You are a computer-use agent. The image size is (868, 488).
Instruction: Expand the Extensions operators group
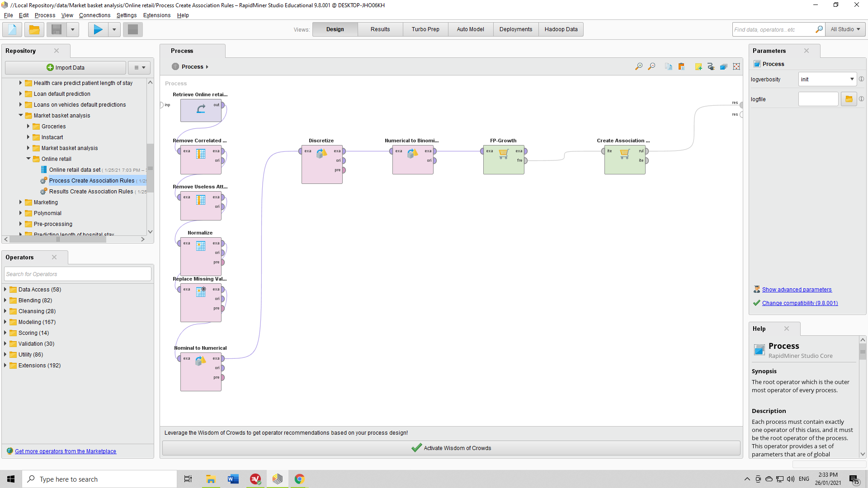pos(5,365)
